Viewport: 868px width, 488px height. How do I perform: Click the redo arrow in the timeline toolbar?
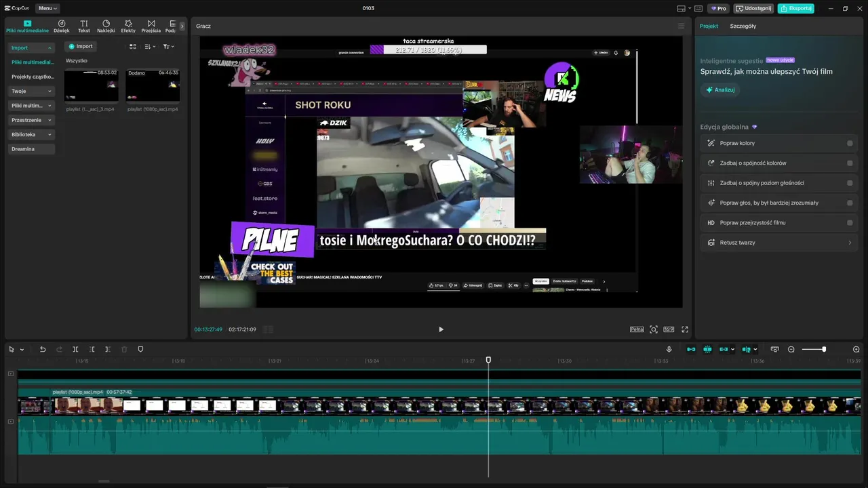[x=59, y=349]
